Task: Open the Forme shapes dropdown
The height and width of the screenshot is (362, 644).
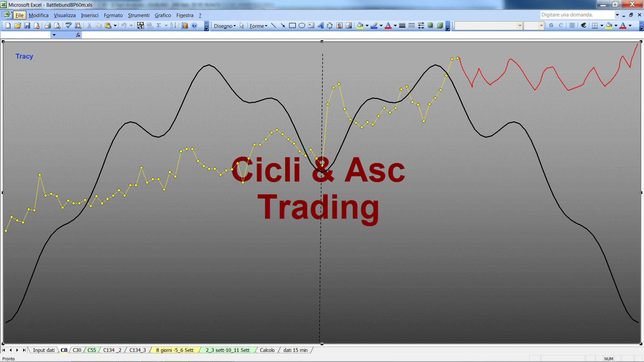Action: point(258,26)
